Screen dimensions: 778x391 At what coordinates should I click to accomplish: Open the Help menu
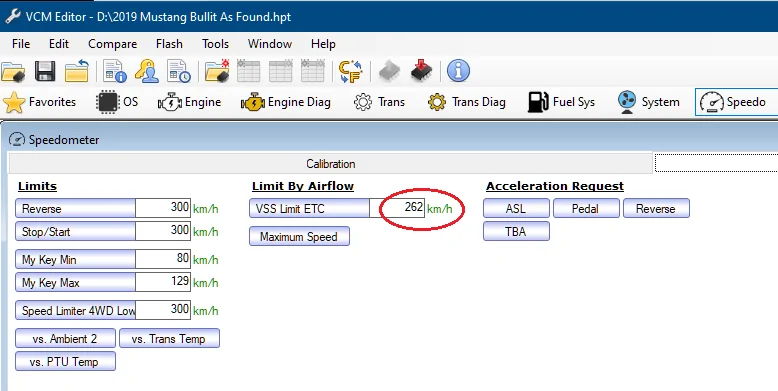(323, 44)
